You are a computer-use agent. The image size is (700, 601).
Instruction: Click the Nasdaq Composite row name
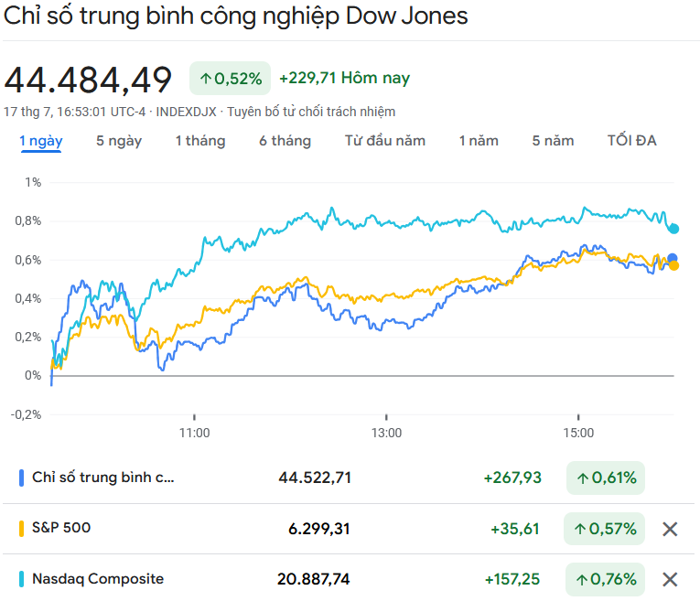[x=98, y=579]
